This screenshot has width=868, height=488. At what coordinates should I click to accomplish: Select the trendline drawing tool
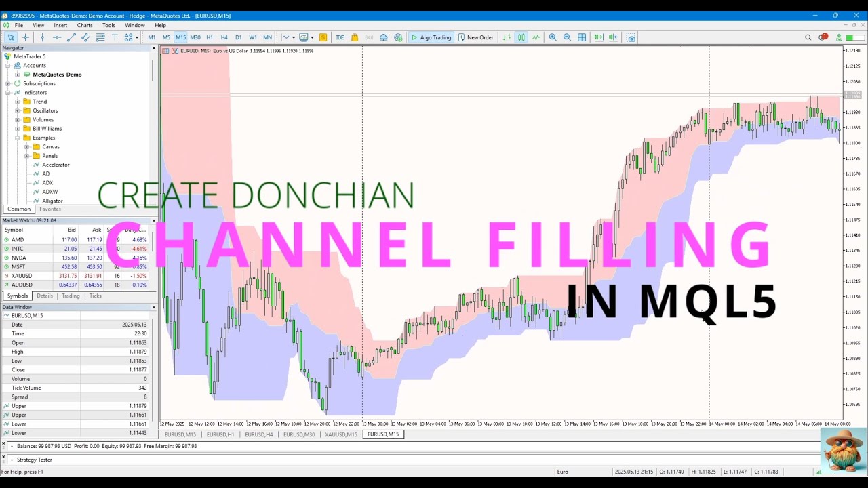(x=71, y=37)
